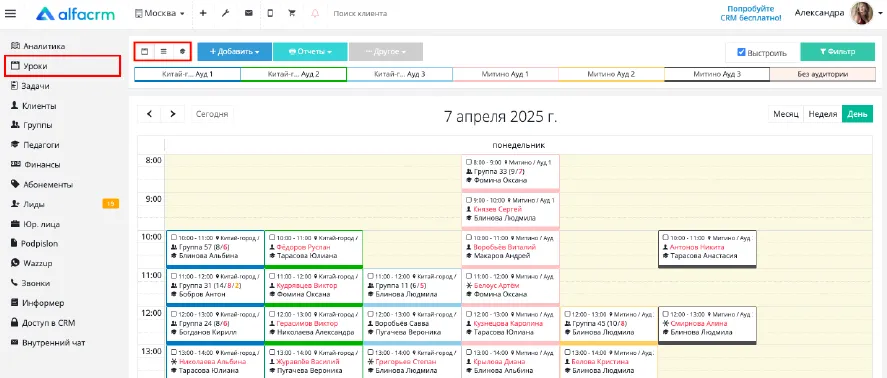Image resolution: width=887 pixels, height=378 pixels.
Task: Check the Князев Сергей lesson checkbox
Action: pos(468,200)
